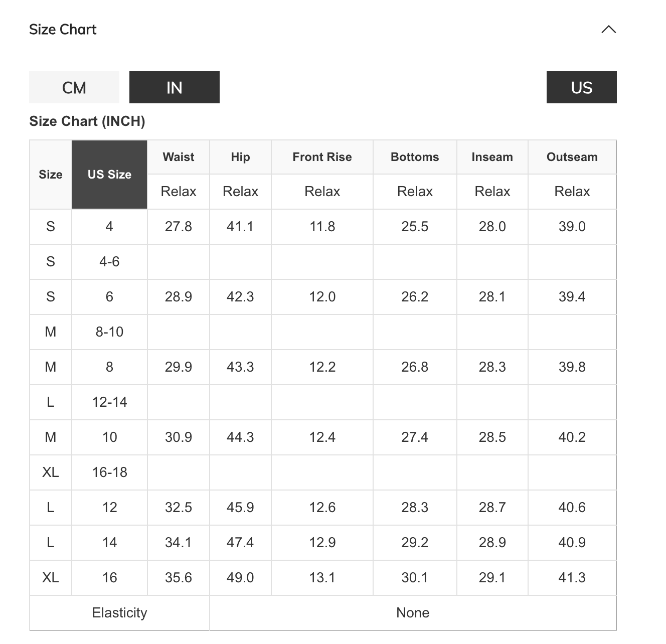
Task: Click the Bottoms column header
Action: click(x=415, y=157)
